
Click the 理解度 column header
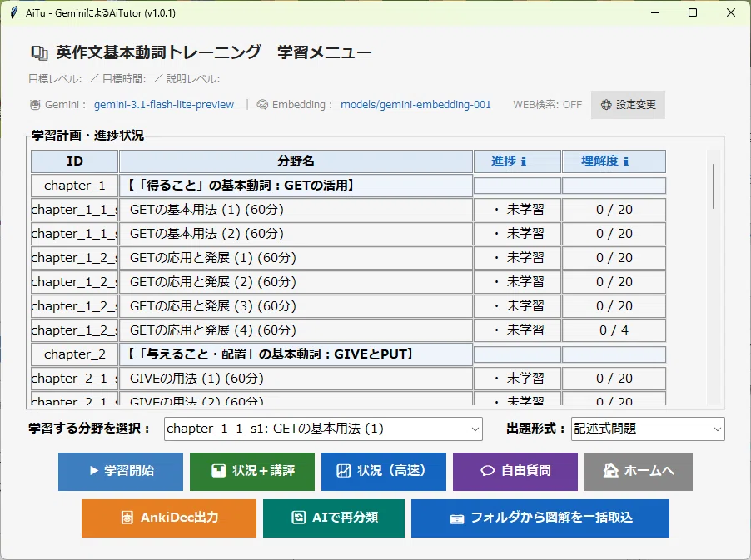[x=614, y=161]
